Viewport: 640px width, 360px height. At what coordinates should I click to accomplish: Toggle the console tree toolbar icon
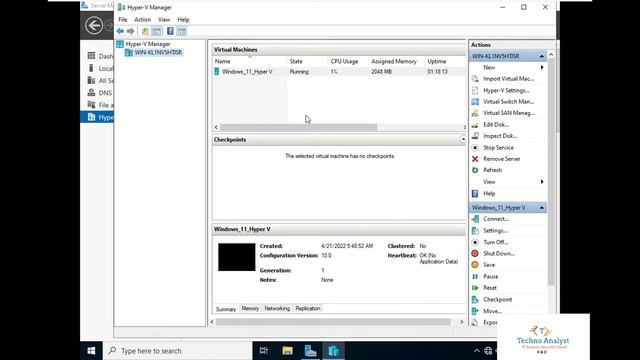[x=156, y=31]
